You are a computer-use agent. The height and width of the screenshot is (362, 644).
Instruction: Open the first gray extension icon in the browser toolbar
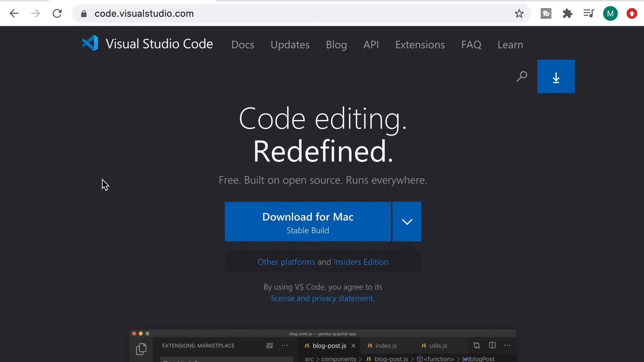tap(546, 13)
